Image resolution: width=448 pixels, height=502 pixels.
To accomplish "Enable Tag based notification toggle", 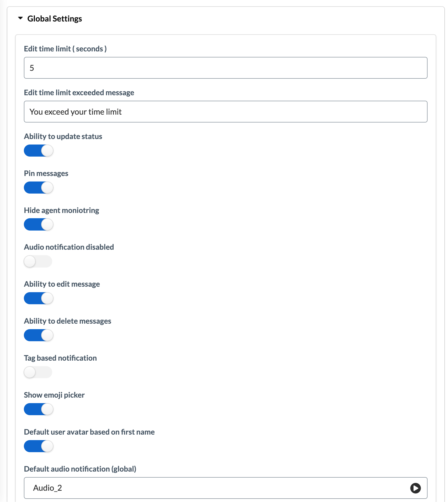I will 38,372.
